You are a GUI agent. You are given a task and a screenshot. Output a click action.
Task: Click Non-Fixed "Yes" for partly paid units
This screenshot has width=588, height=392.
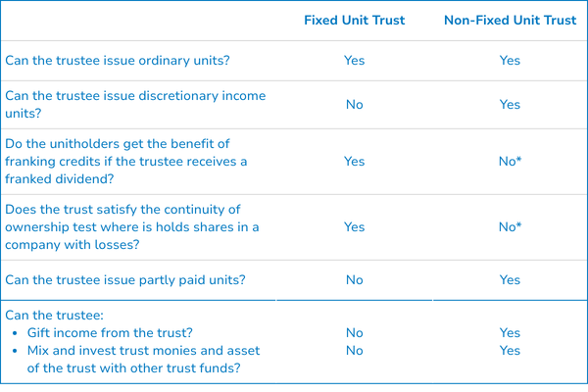[510, 280]
